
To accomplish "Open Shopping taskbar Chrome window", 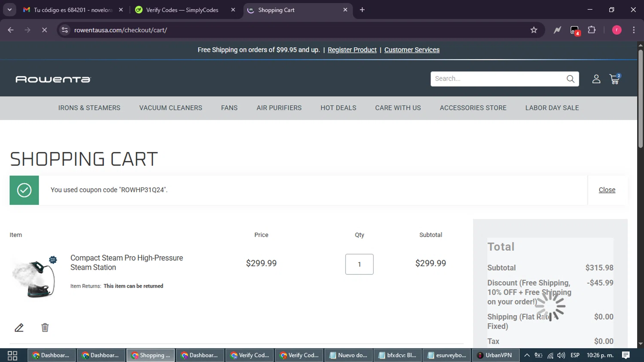I will tap(151, 356).
